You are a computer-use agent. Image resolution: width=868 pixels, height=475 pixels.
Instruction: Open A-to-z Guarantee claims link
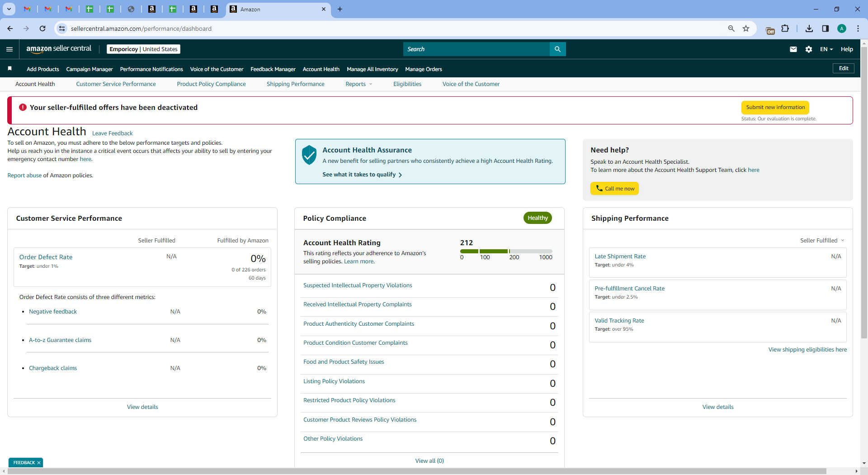click(x=60, y=340)
